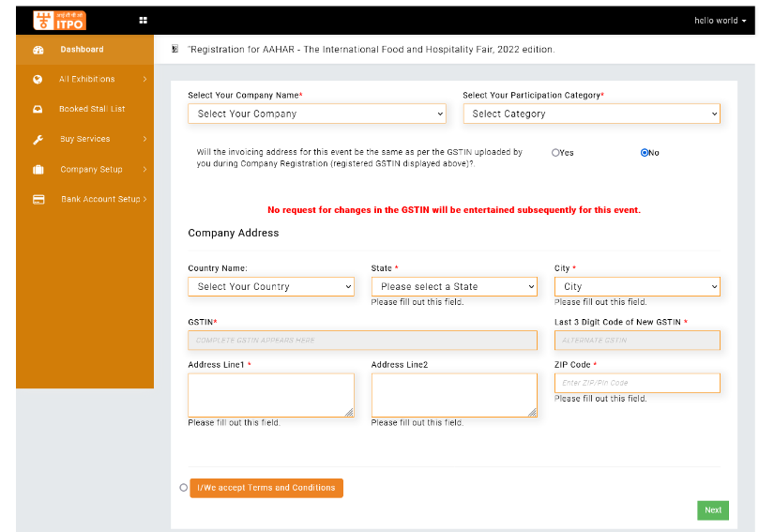Open the Please select a State dropdown

[x=454, y=286]
